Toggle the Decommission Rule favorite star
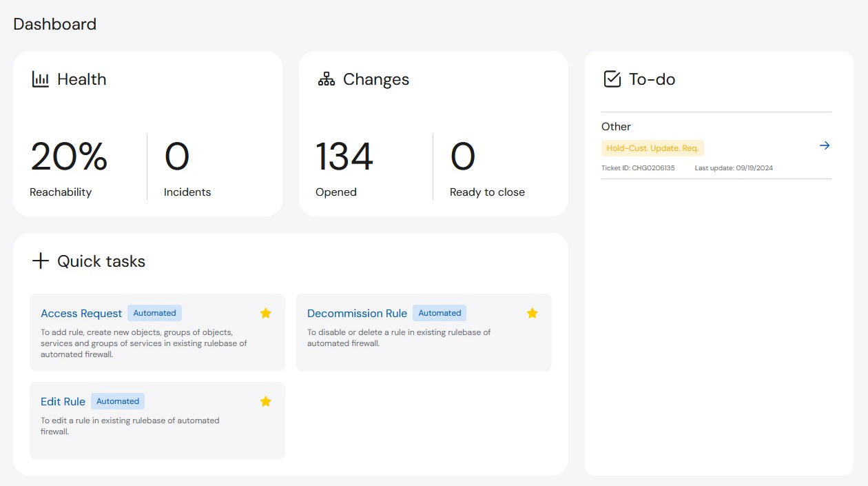 click(532, 314)
